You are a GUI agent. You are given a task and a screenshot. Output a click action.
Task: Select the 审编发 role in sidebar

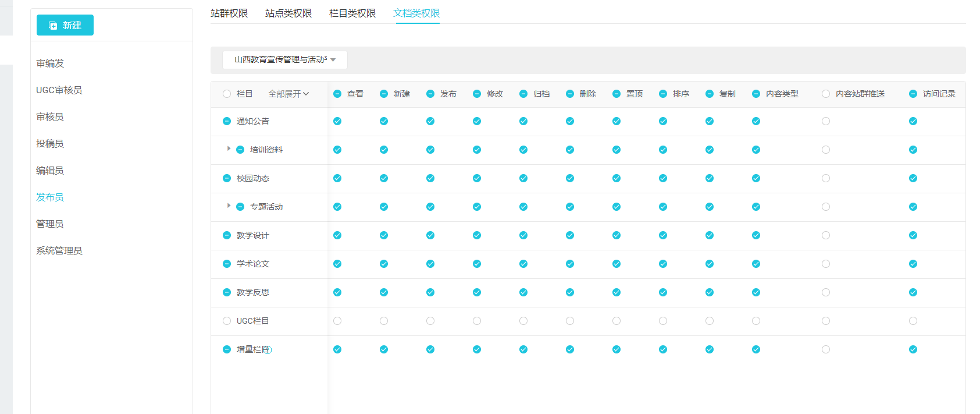[50, 63]
